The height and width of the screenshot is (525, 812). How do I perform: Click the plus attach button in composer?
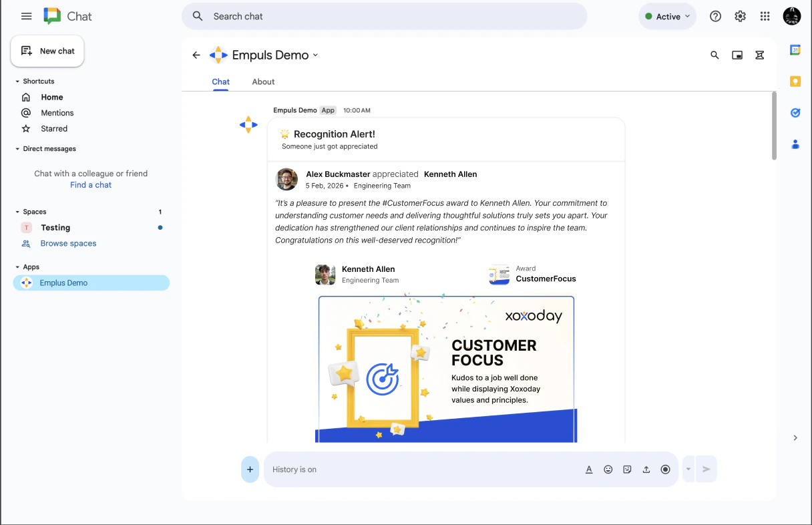[x=250, y=470]
